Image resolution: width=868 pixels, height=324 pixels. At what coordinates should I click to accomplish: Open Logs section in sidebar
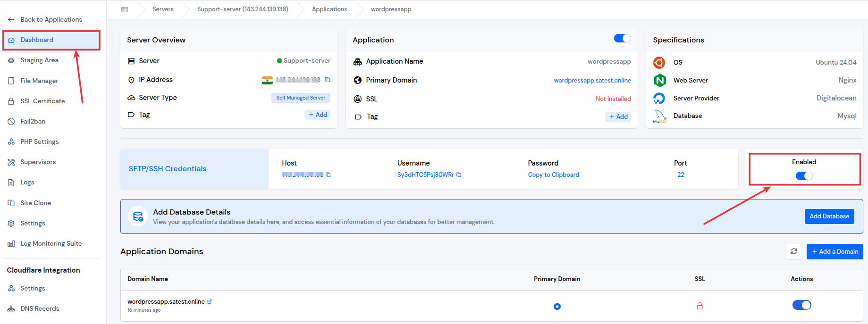coord(27,182)
